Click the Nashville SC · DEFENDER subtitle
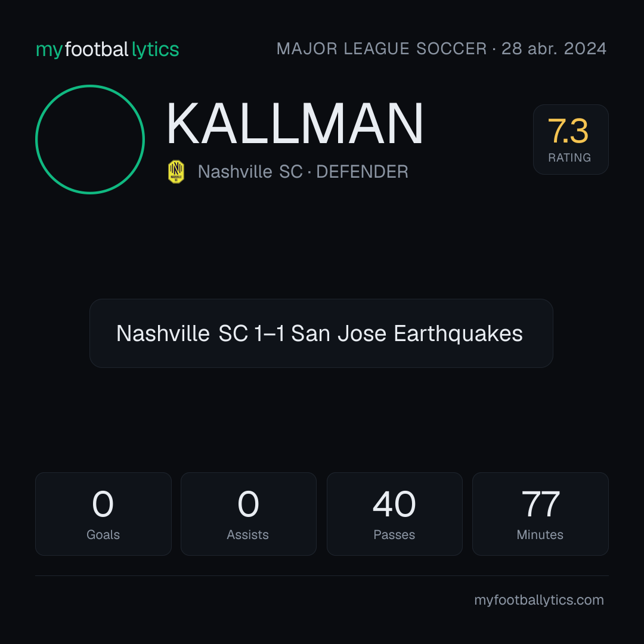Viewport: 644px width, 644px height. 303,172
